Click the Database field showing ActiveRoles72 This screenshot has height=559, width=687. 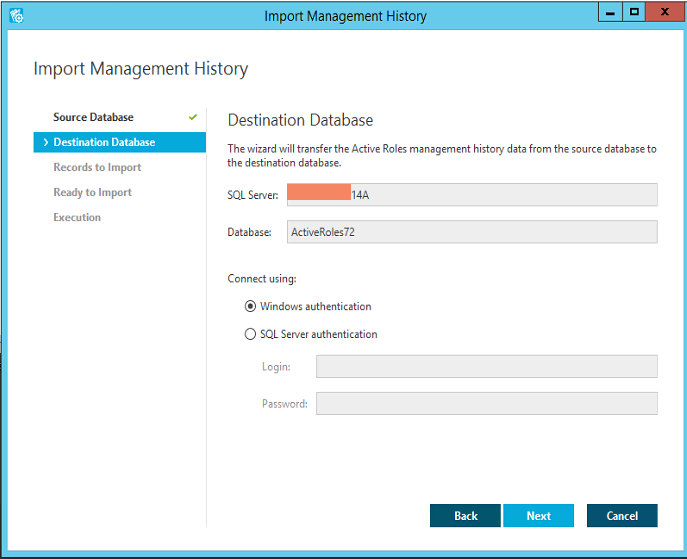pyautogui.click(x=472, y=232)
